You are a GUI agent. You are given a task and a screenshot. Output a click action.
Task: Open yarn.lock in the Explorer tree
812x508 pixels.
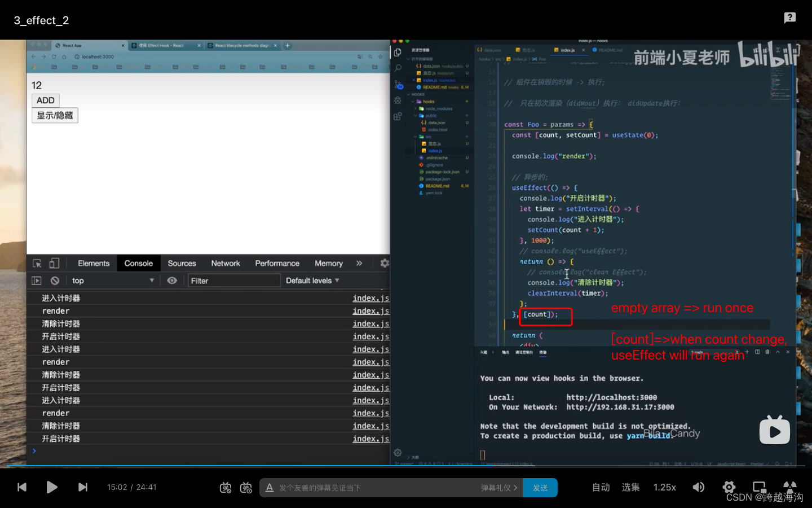pos(432,193)
